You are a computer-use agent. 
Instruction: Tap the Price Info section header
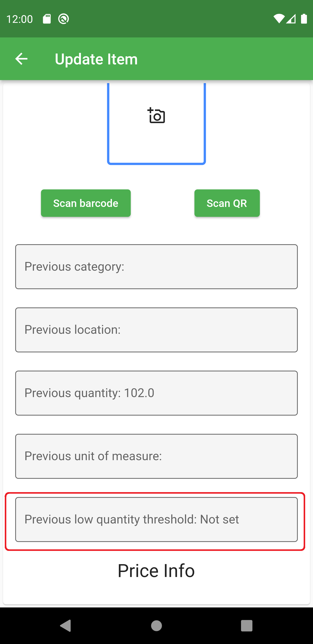[156, 570]
